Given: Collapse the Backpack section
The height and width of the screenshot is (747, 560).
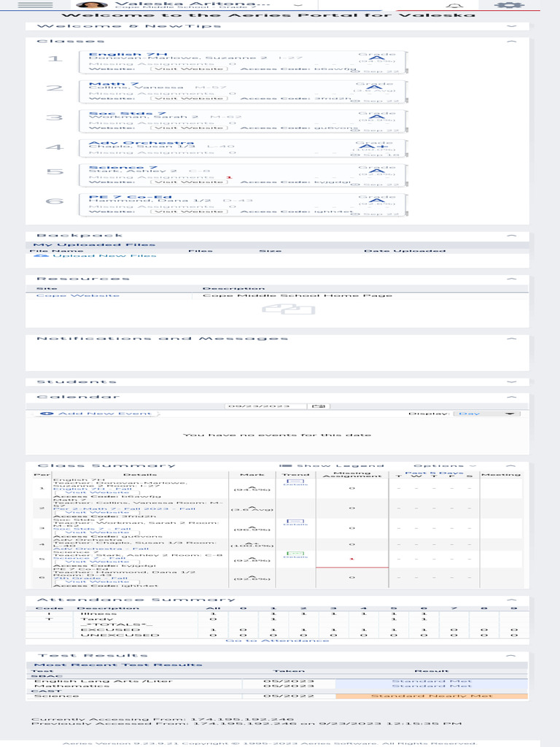Looking at the screenshot, I should [512, 236].
